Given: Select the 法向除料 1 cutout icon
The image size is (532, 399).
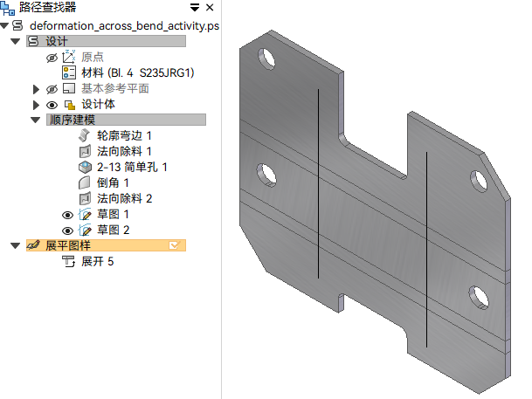Looking at the screenshot, I should [85, 151].
